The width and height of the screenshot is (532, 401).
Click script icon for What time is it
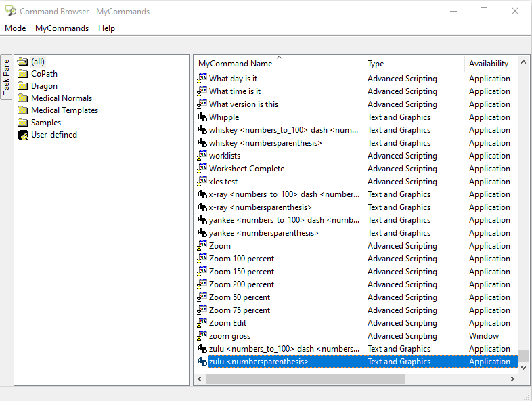(x=202, y=91)
